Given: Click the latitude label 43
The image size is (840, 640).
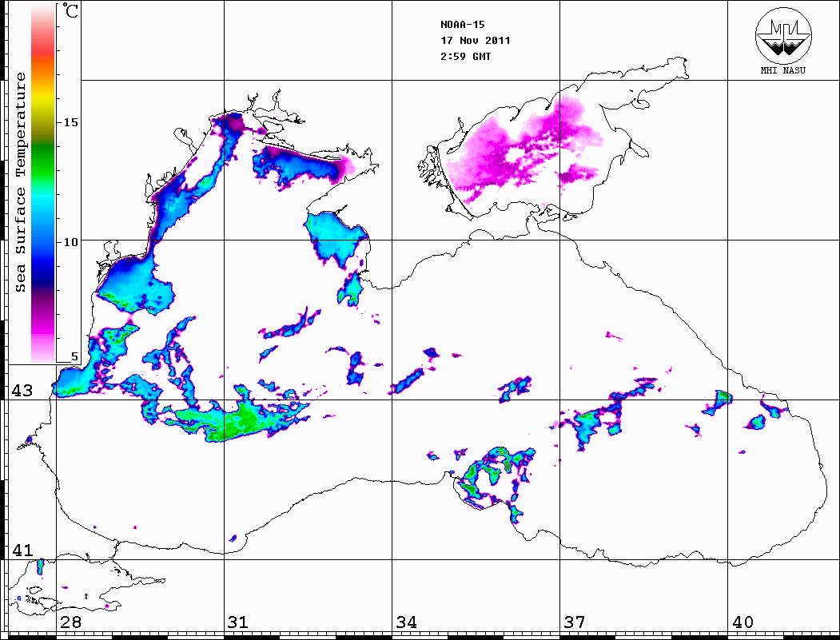Looking at the screenshot, I should [22, 391].
